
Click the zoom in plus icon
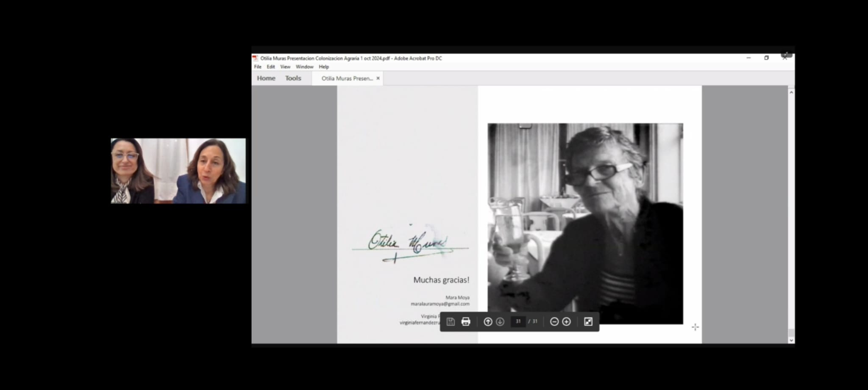click(x=566, y=322)
